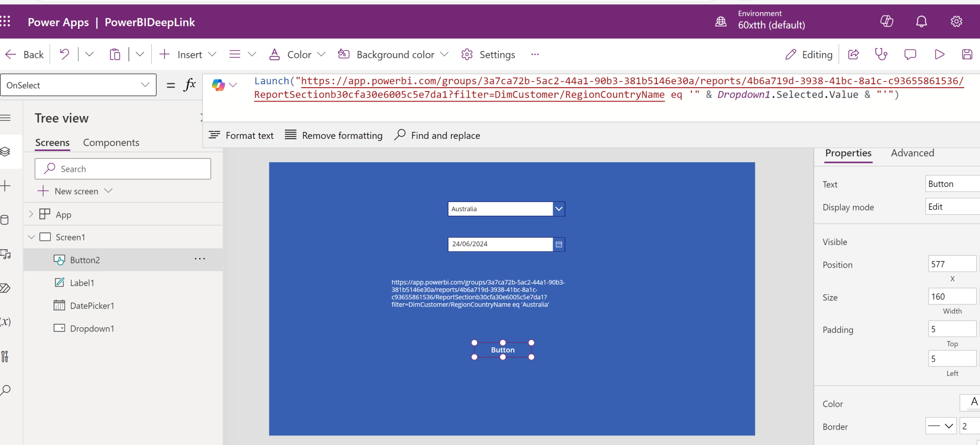Open notifications bell icon
980x445 pixels.
pyautogui.click(x=921, y=22)
